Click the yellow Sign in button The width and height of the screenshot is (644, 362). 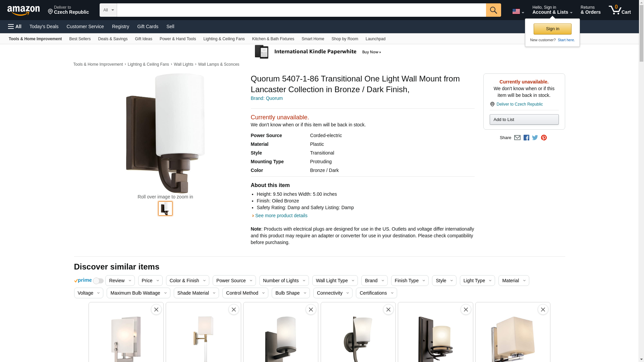[552, 29]
